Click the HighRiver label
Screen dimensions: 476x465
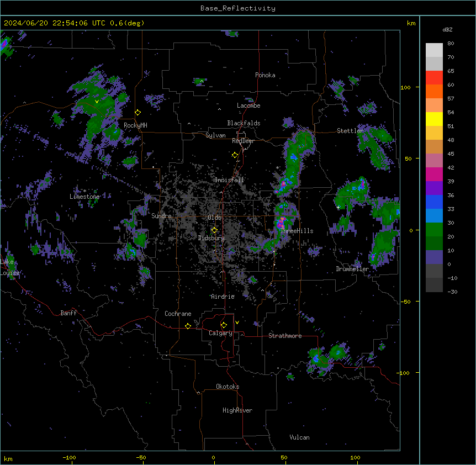click(x=237, y=410)
